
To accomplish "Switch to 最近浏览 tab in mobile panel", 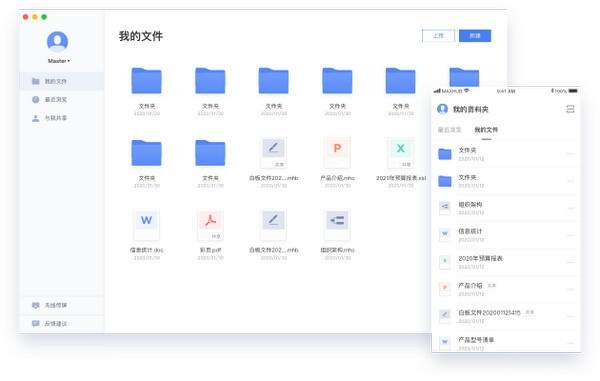I will 449,130.
